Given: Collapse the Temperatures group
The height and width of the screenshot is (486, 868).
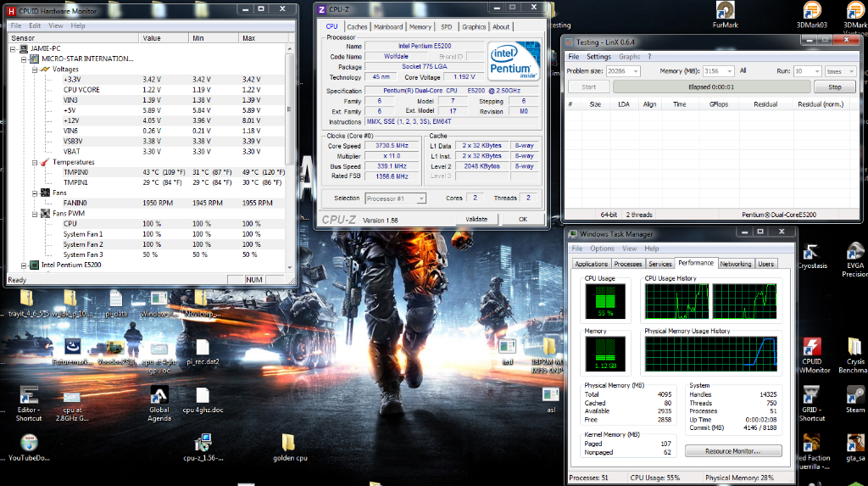Looking at the screenshot, I should [34, 162].
